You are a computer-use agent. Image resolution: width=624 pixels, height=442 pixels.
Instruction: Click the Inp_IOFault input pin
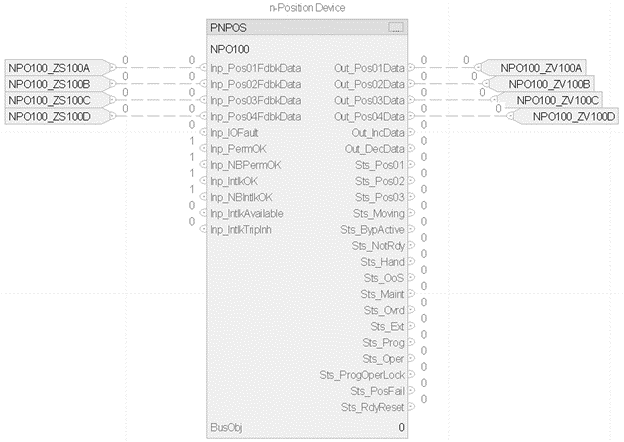(x=205, y=132)
